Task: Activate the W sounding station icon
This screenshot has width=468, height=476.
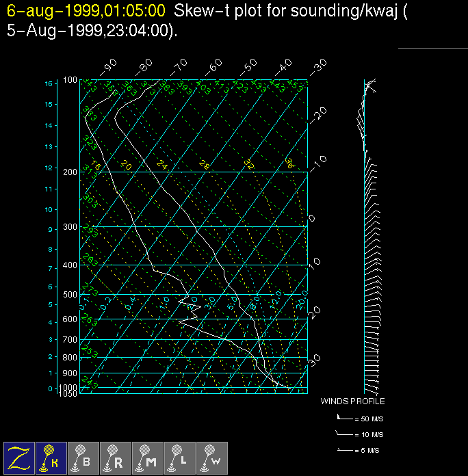Action: pos(212,458)
